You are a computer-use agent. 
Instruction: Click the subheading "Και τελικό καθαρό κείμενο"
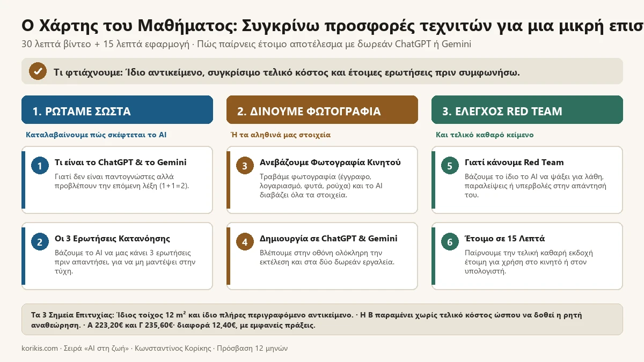click(485, 135)
